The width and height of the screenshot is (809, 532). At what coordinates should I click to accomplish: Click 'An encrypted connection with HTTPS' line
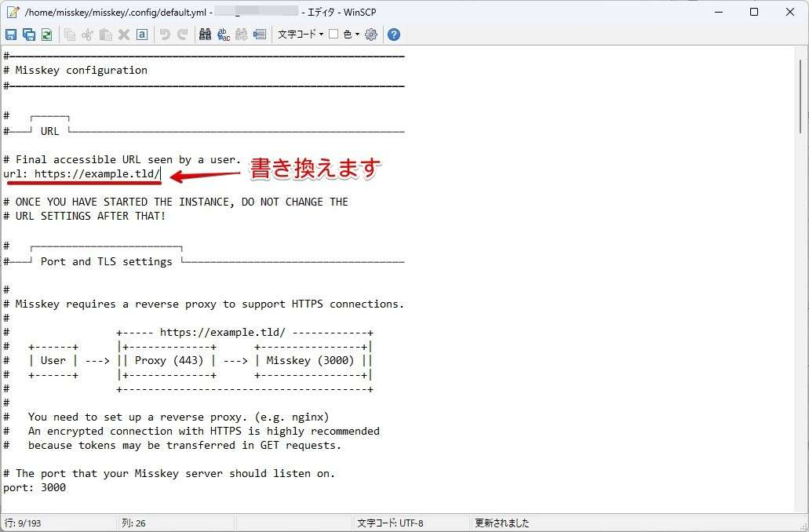(191, 431)
